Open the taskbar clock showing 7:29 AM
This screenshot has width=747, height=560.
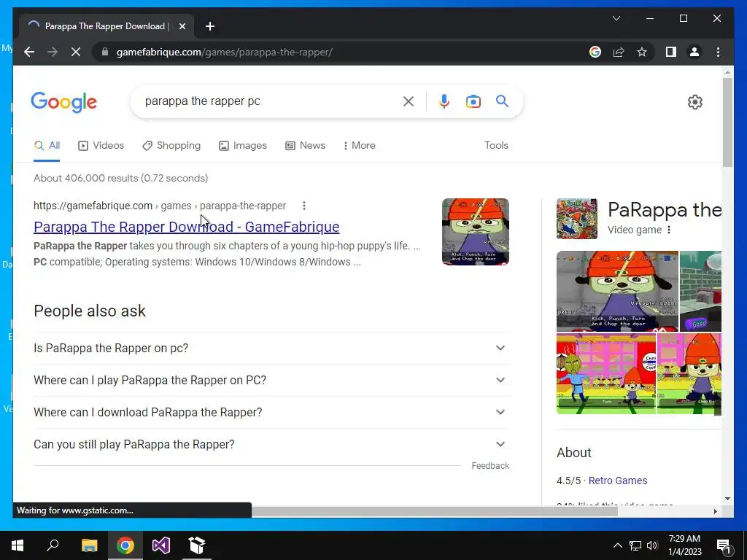tap(684, 545)
